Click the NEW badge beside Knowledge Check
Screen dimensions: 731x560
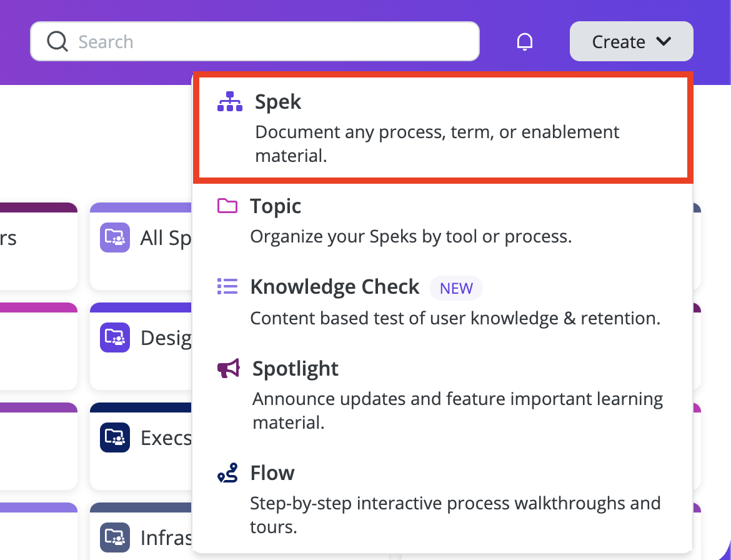click(456, 288)
